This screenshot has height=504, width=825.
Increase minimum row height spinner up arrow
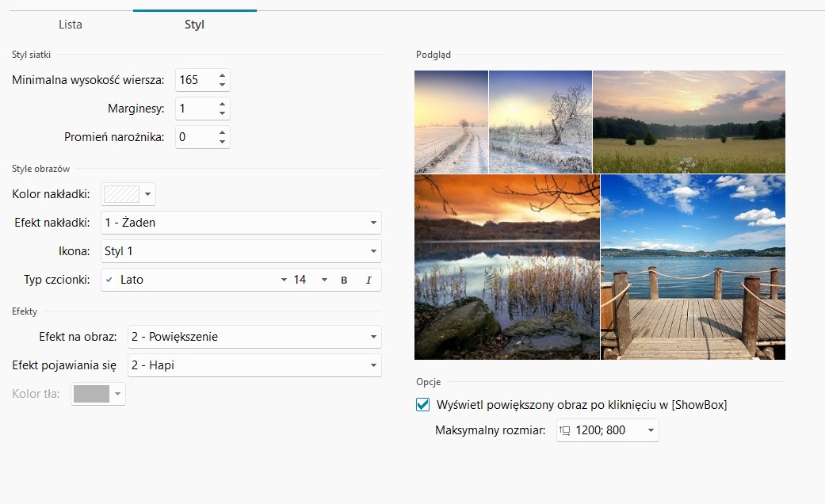point(222,75)
